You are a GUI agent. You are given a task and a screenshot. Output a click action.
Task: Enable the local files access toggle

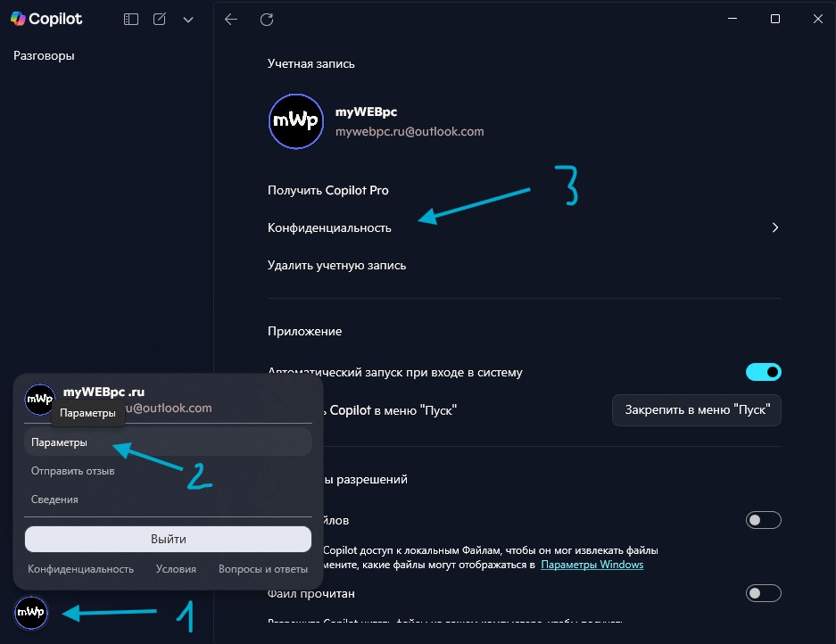pyautogui.click(x=764, y=520)
